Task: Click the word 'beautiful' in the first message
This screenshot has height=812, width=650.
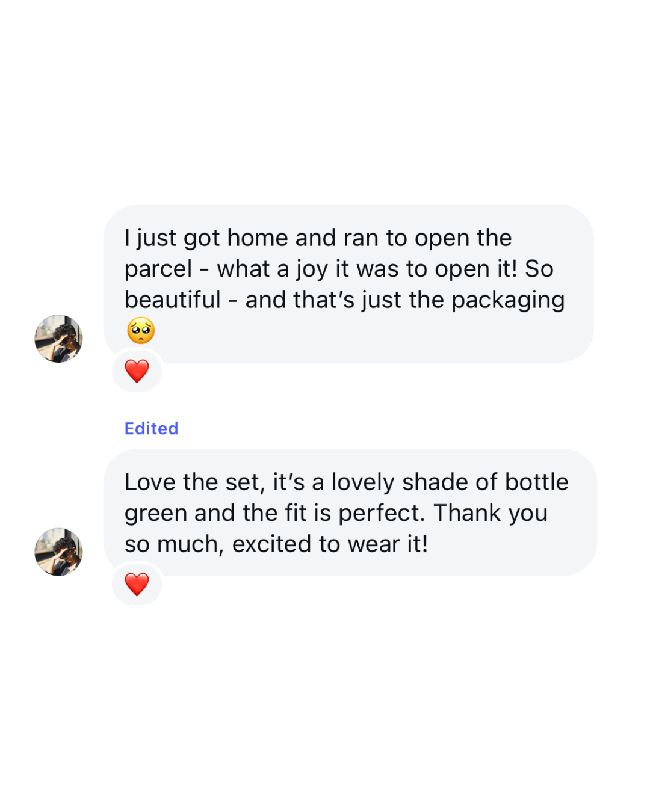Action: pos(173,300)
